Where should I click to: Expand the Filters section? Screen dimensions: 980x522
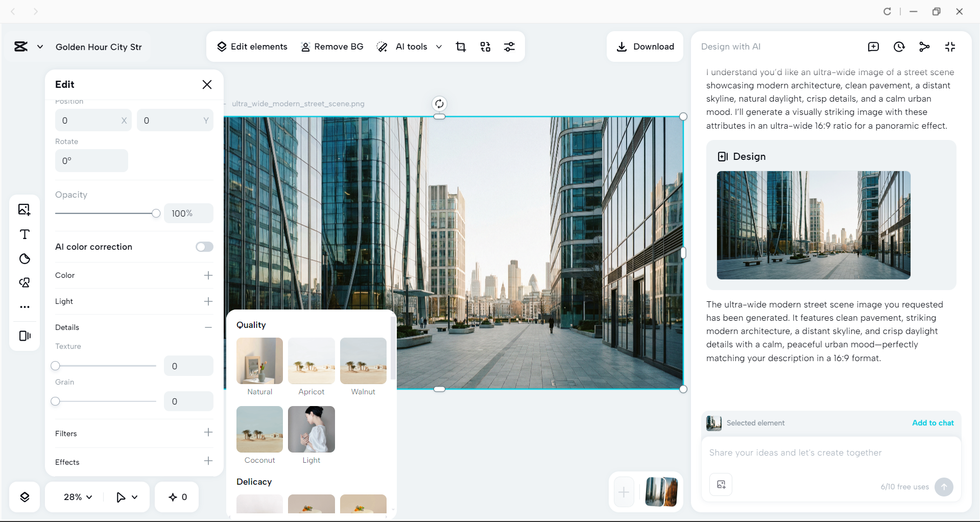coord(208,433)
